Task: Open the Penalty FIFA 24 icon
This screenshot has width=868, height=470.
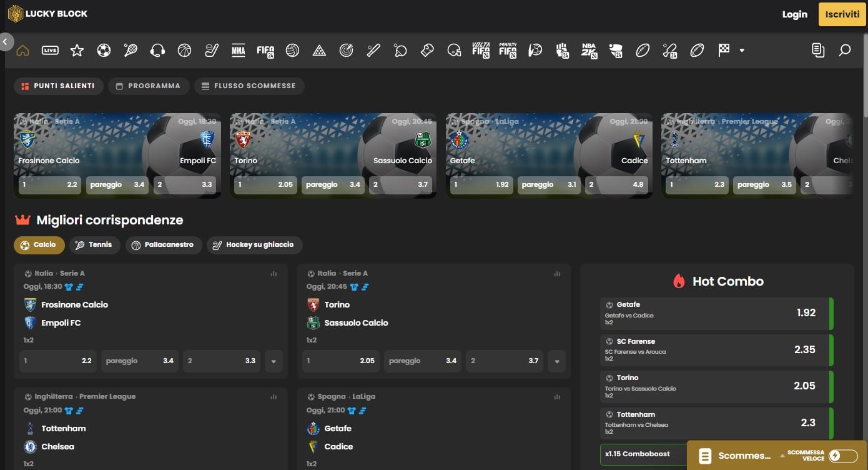Action: point(508,51)
